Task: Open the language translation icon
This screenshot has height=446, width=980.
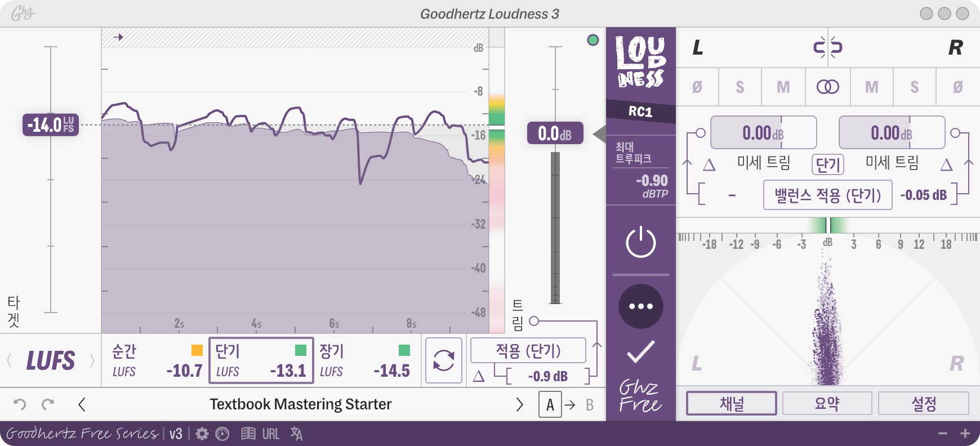Action: (296, 434)
